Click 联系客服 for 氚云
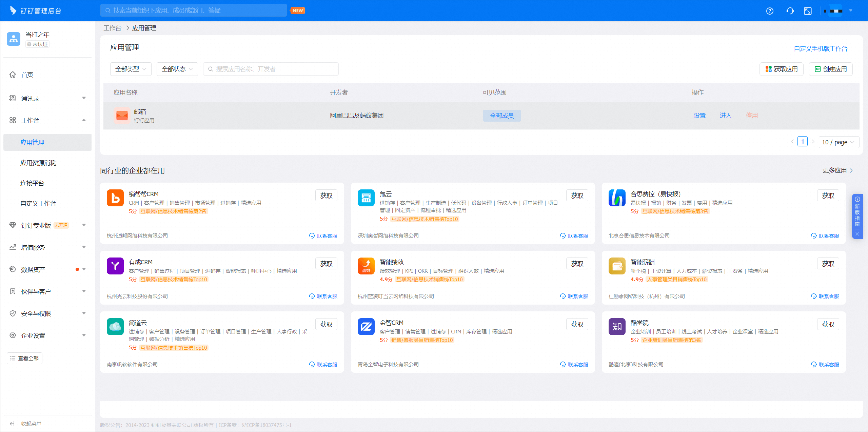 click(x=574, y=236)
